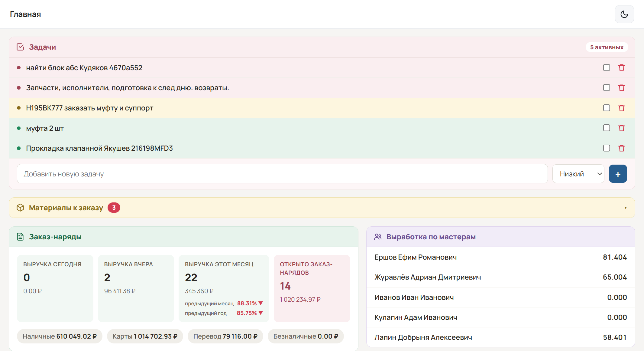Open the Выручка этот месяц card

(x=224, y=288)
